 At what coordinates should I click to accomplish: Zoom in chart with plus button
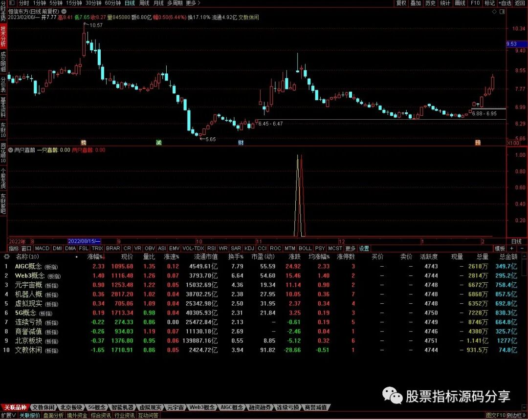pos(511,249)
